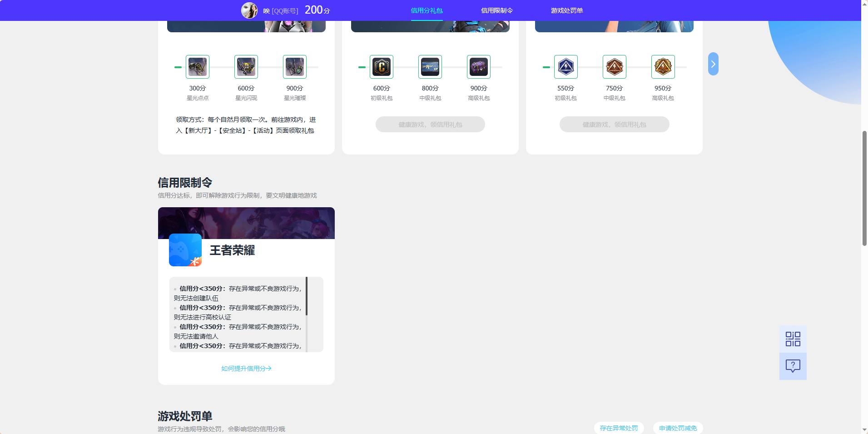Screen dimensions: 868x434
Task: Click the 900分 高级礼包 icon
Action: (479, 67)
